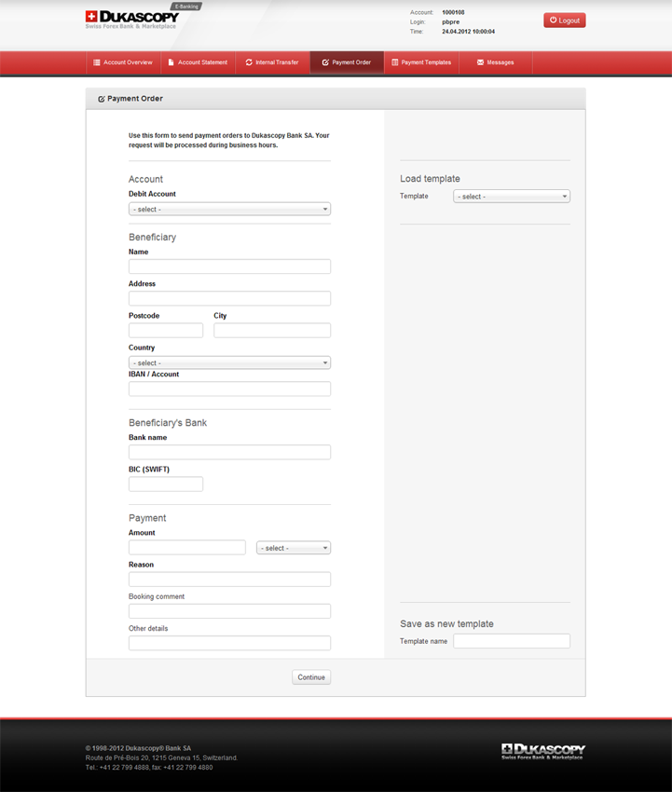Open the Account Overview tab
Viewport: 672px width, 792px height.
[123, 62]
